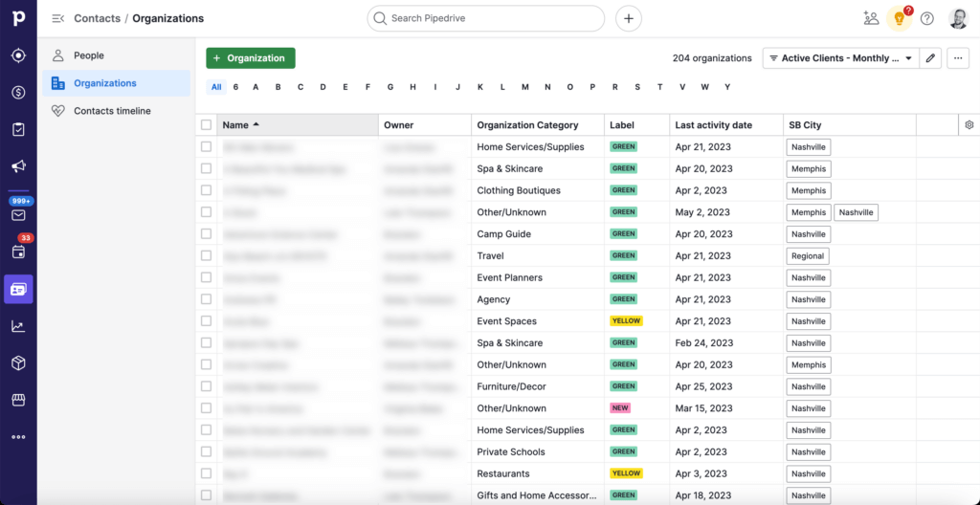Open the Leads target icon
Screen dimensions: 980x505
click(18, 55)
